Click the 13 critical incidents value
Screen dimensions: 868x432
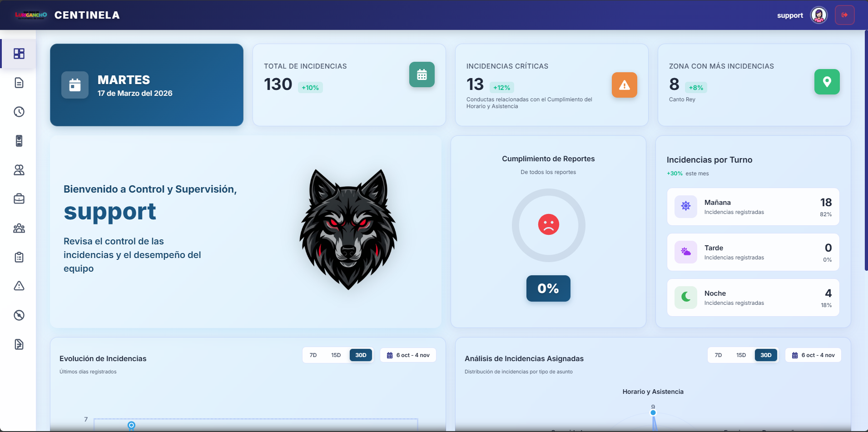point(475,84)
